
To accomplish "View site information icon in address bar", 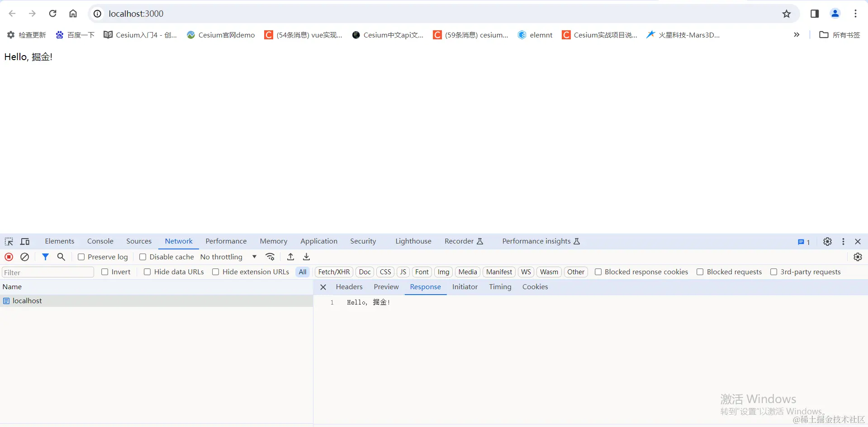I will (97, 14).
